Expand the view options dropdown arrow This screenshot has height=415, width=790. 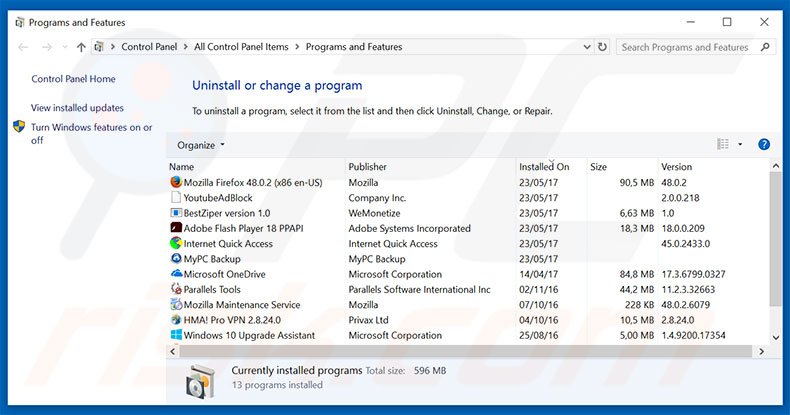tap(741, 145)
